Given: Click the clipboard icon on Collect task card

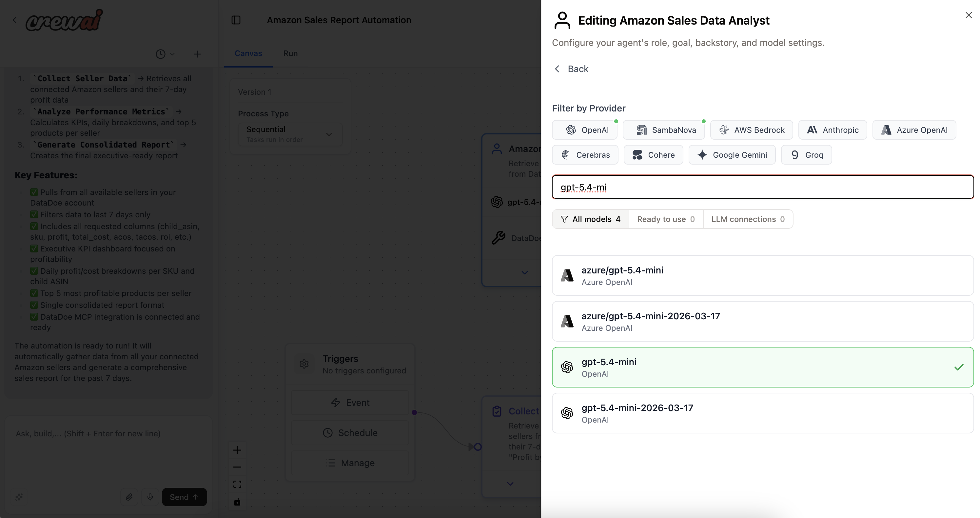Looking at the screenshot, I should coord(497,411).
